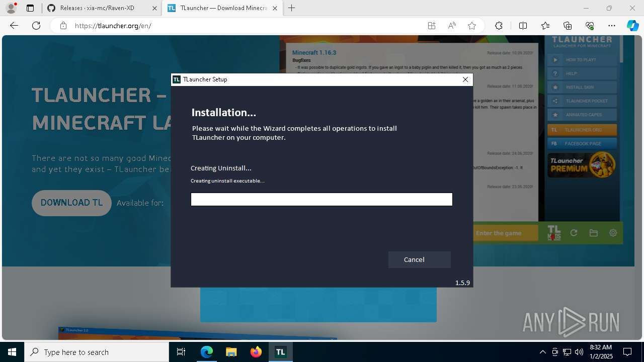This screenshot has height=362, width=644.
Task: Open browser Extensions menu
Action: [499, 26]
